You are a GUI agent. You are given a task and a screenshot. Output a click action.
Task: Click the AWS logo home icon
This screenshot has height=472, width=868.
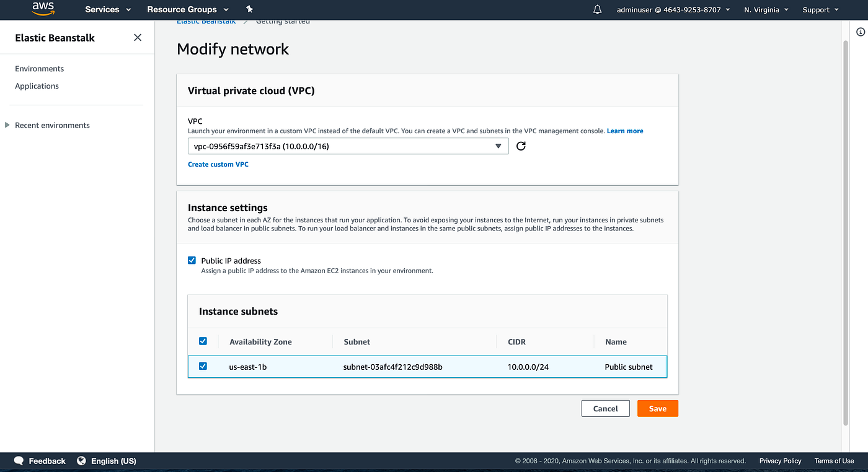coord(43,9)
